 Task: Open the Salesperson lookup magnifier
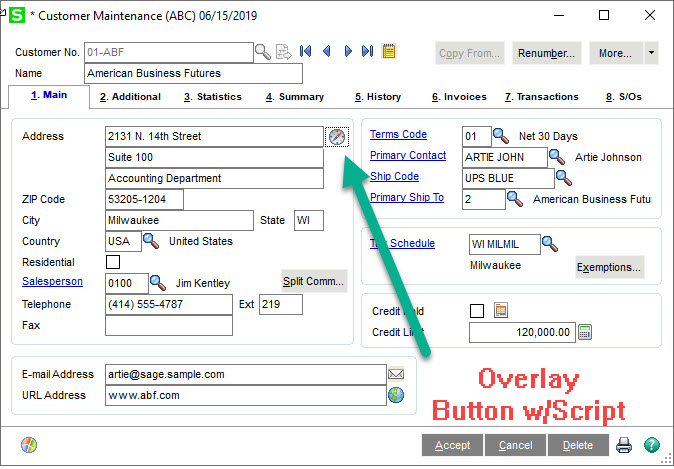(158, 283)
